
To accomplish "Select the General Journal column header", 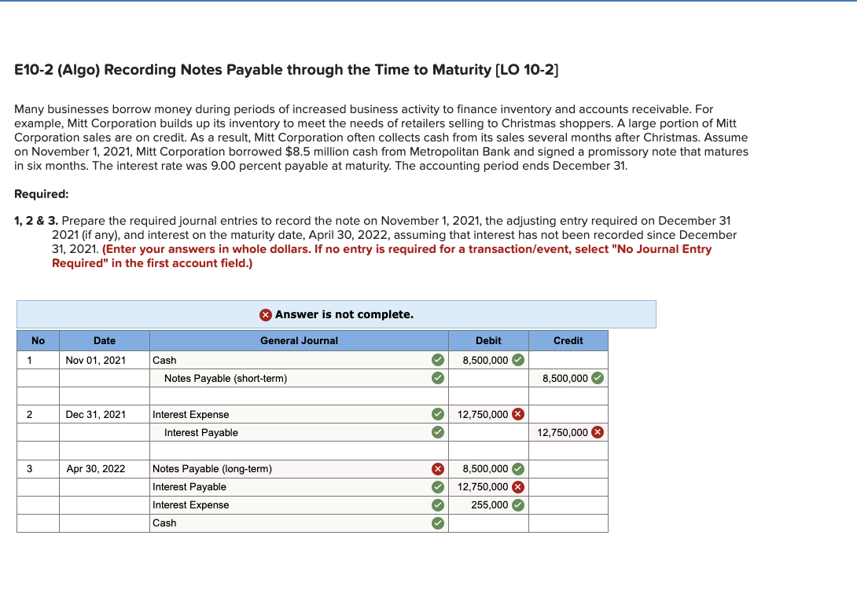I will (300, 340).
